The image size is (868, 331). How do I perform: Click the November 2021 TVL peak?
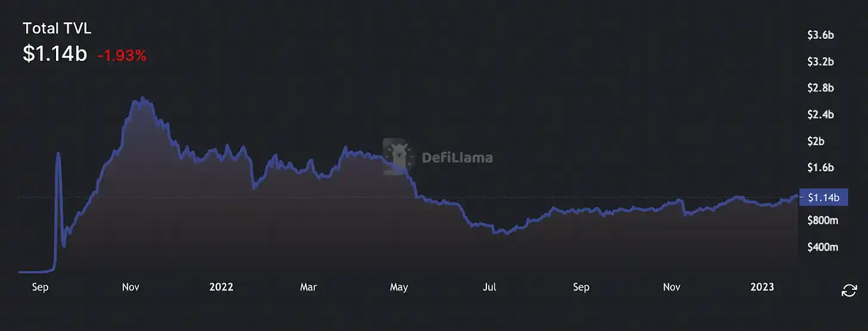pos(142,98)
